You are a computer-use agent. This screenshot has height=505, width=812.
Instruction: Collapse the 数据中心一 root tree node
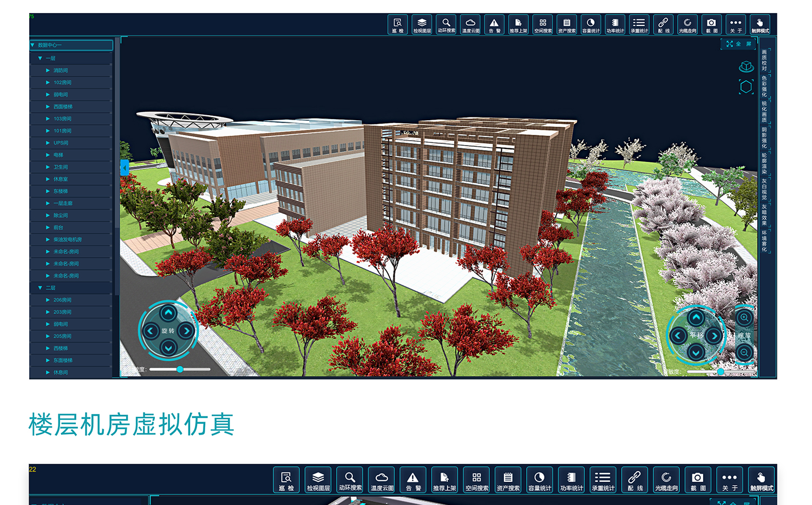click(33, 45)
